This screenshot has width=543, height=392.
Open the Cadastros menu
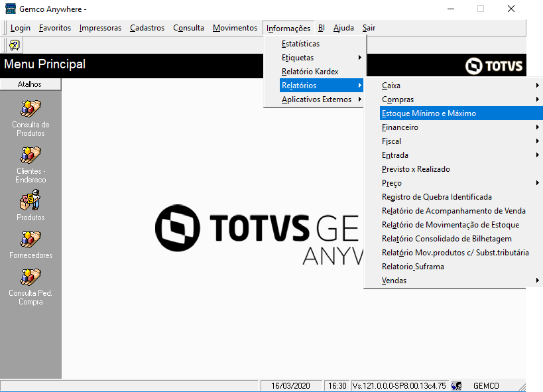[147, 28]
